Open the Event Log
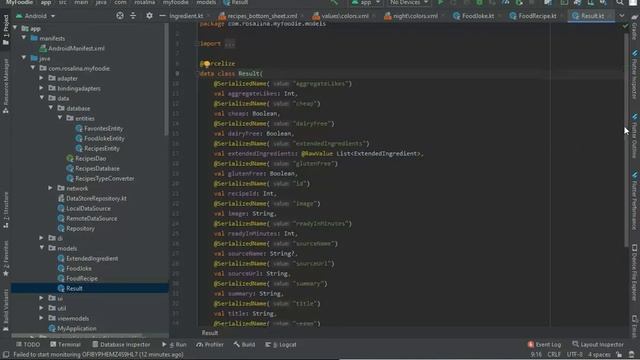640x360 pixels. click(x=544, y=344)
